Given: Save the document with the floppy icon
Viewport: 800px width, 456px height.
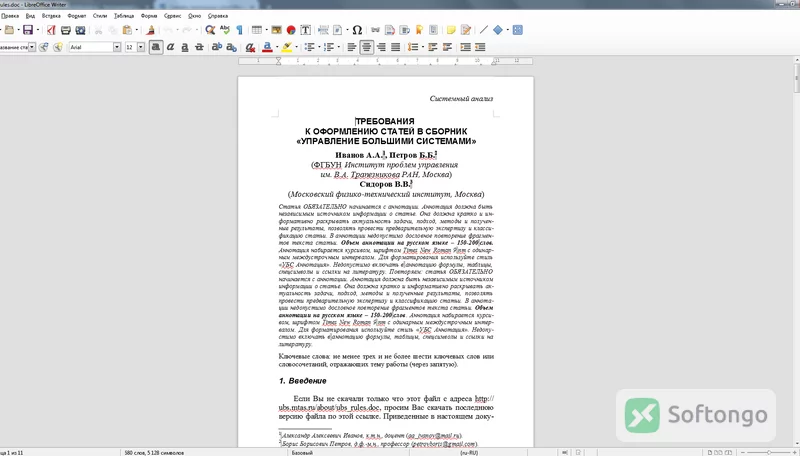Looking at the screenshot, I should (28, 30).
